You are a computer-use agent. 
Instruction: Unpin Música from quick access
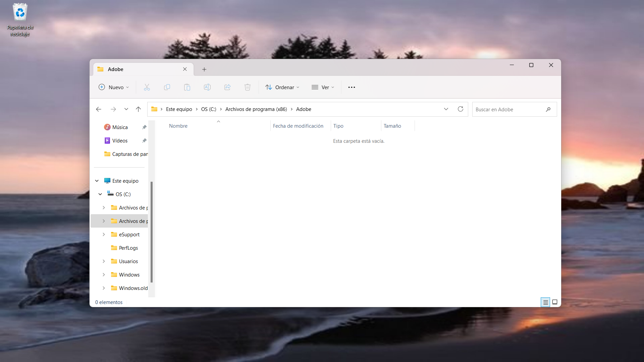144,127
